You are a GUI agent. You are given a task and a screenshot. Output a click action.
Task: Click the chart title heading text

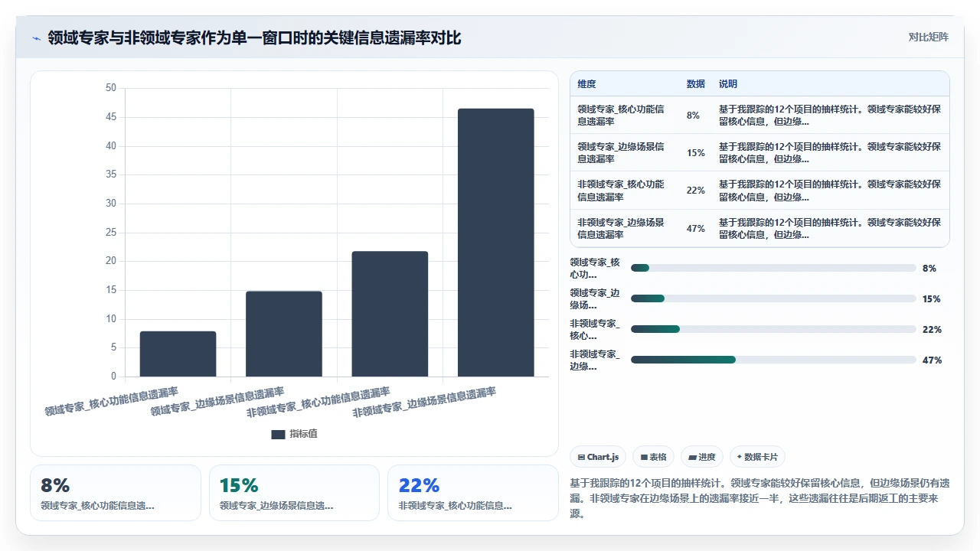coord(254,37)
